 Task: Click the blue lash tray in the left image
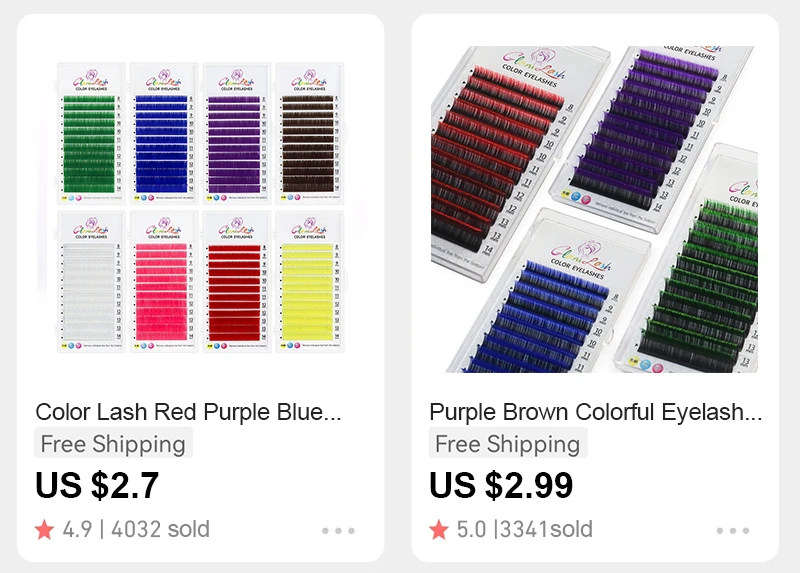tap(164, 134)
